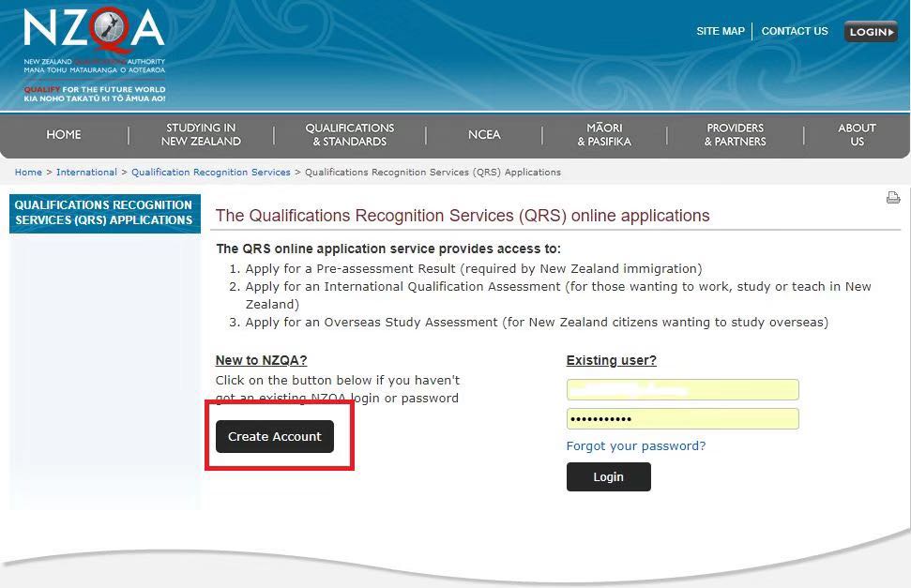Select QRS Applications sidebar item
Viewport: 911px width, 588px height.
point(104,213)
